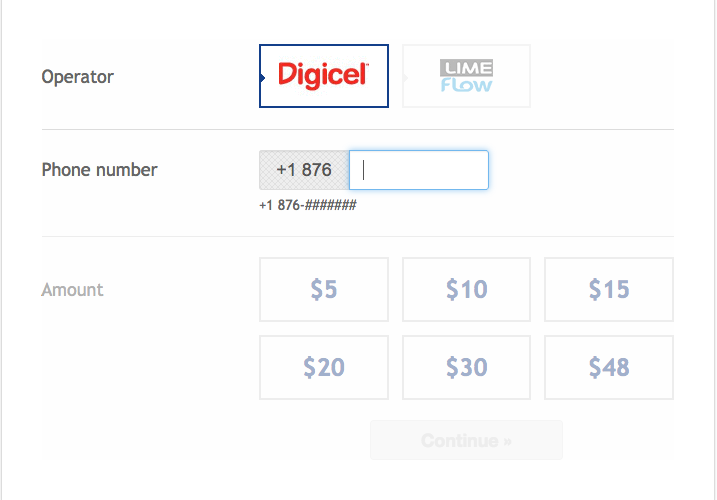Click the blue Flow wordmark
This screenshot has height=500, width=717.
pos(466,85)
